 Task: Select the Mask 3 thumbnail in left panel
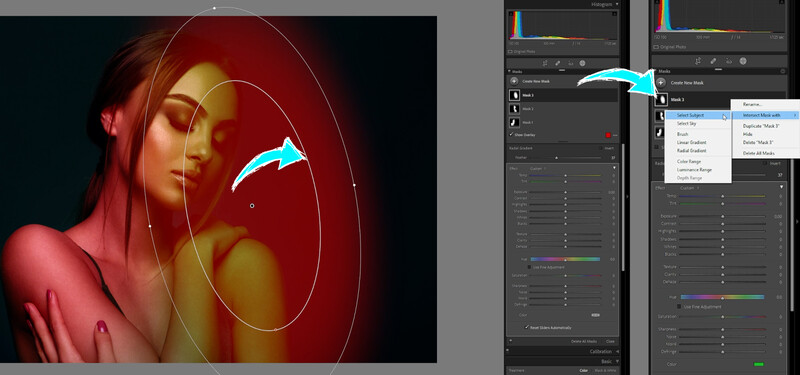tap(514, 95)
